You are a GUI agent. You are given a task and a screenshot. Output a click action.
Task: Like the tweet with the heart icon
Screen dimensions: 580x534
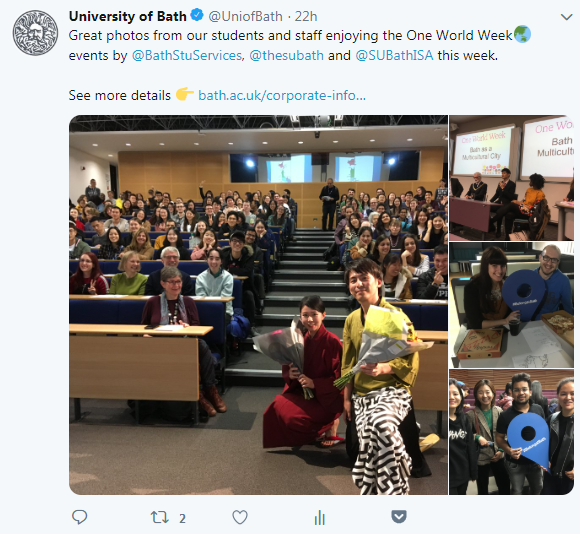point(240,517)
